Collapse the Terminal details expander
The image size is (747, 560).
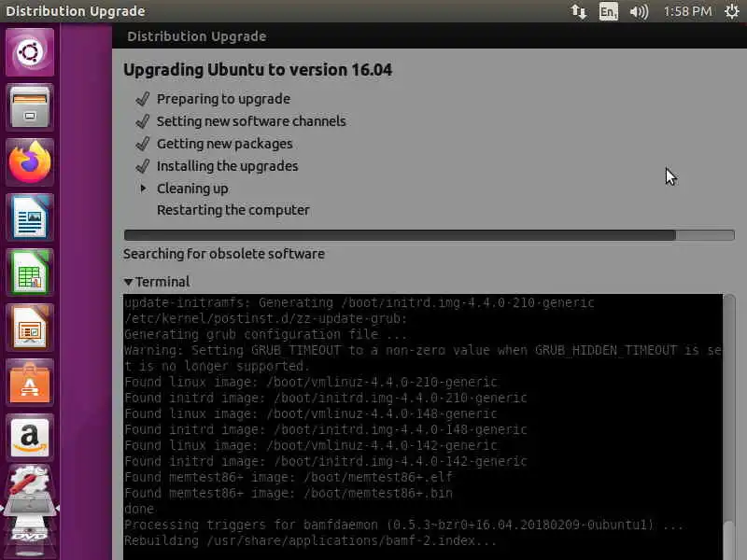[x=128, y=282]
